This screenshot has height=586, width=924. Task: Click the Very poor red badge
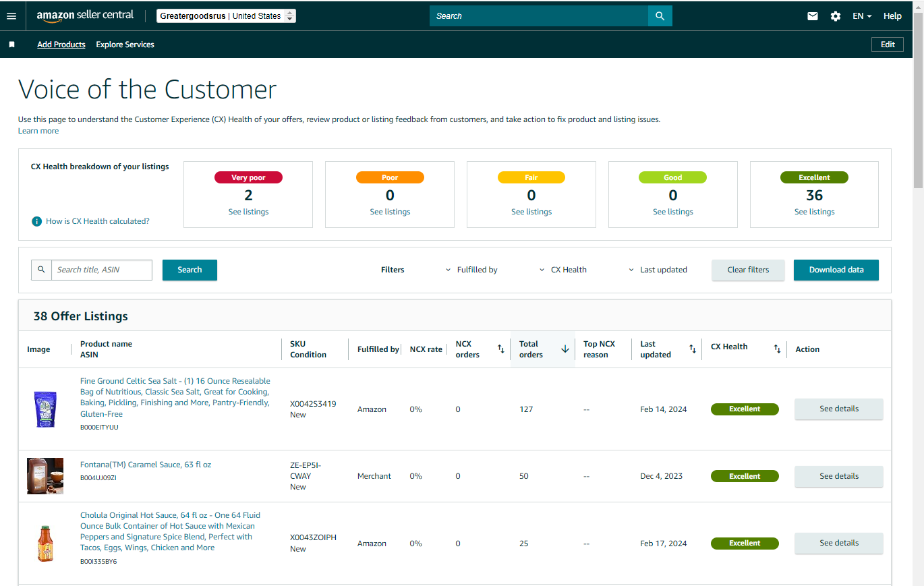[248, 178]
